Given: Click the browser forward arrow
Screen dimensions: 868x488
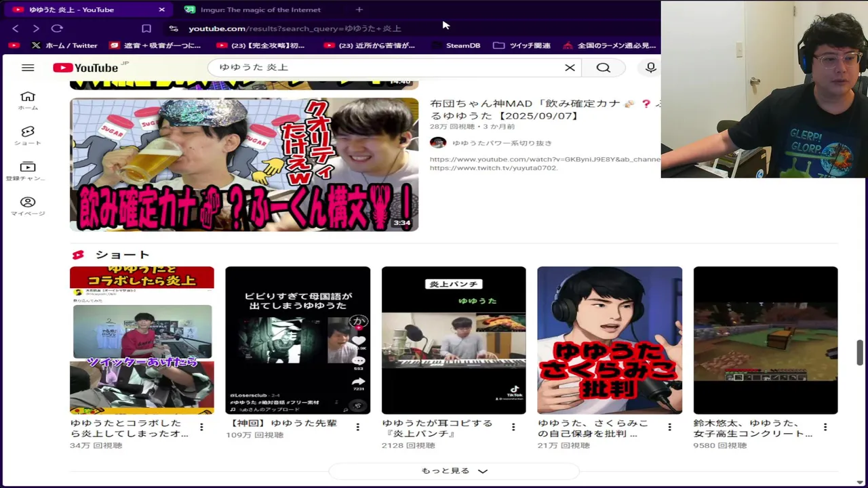Looking at the screenshot, I should (x=36, y=28).
